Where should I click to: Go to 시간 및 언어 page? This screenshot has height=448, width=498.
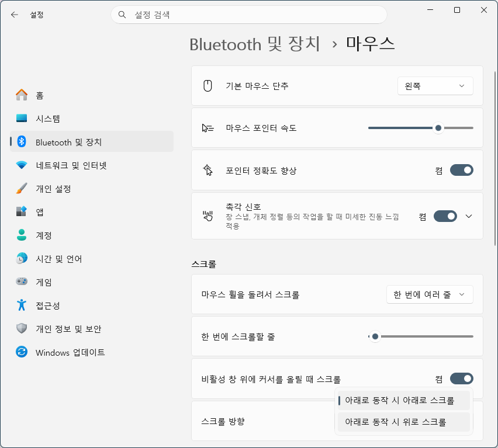92,258
